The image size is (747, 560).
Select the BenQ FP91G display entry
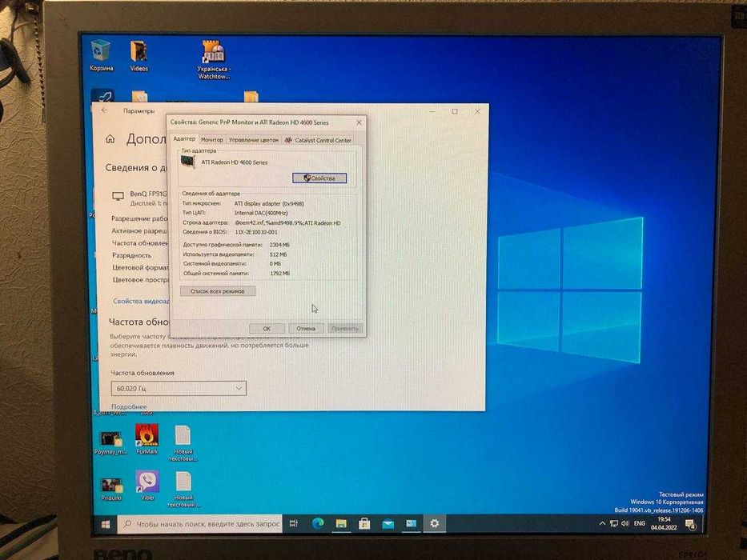tap(139, 198)
